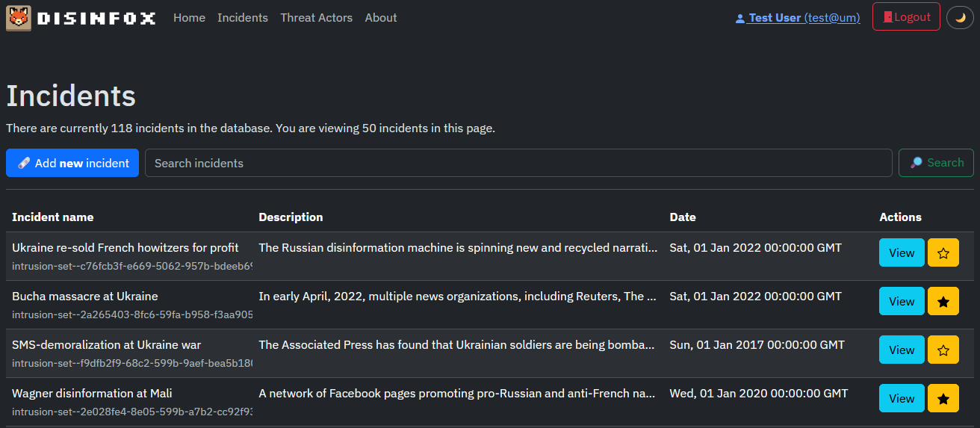
Task: View the Ukraine re-sold French howitzers incident
Action: point(902,253)
